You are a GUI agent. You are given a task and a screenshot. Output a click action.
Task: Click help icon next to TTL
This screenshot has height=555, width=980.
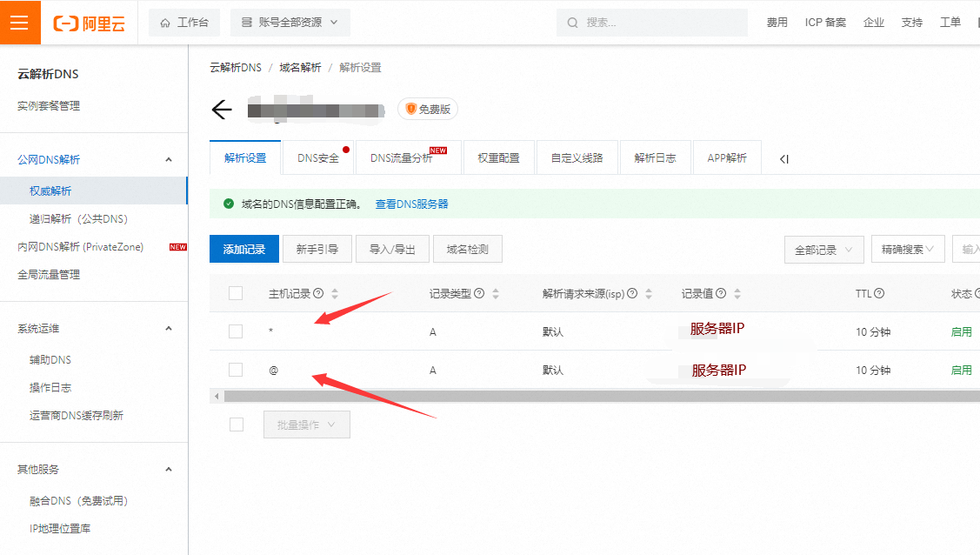click(879, 293)
